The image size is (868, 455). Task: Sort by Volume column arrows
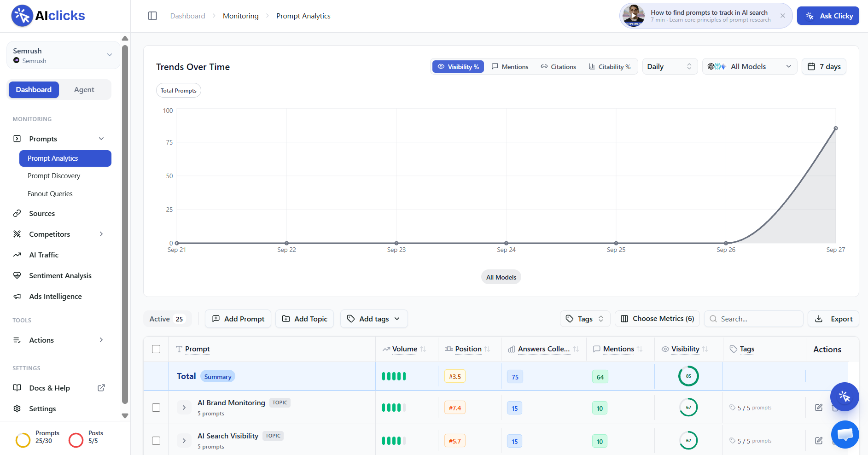(423, 349)
